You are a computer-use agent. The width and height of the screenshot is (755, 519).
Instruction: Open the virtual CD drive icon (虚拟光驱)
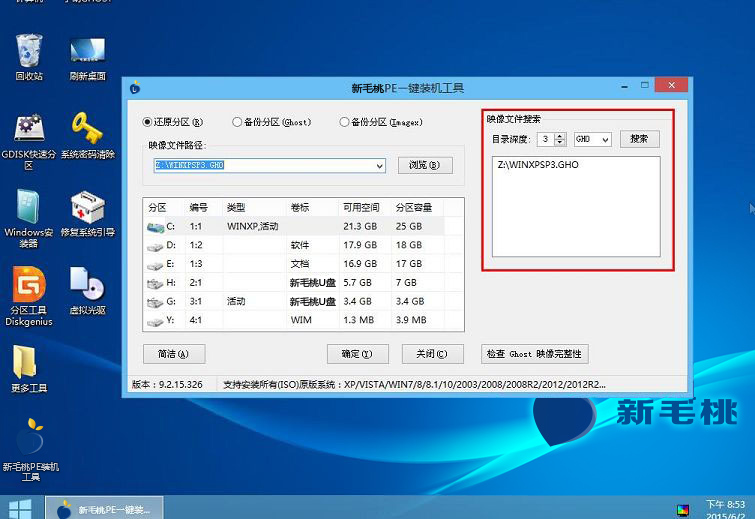coord(87,291)
